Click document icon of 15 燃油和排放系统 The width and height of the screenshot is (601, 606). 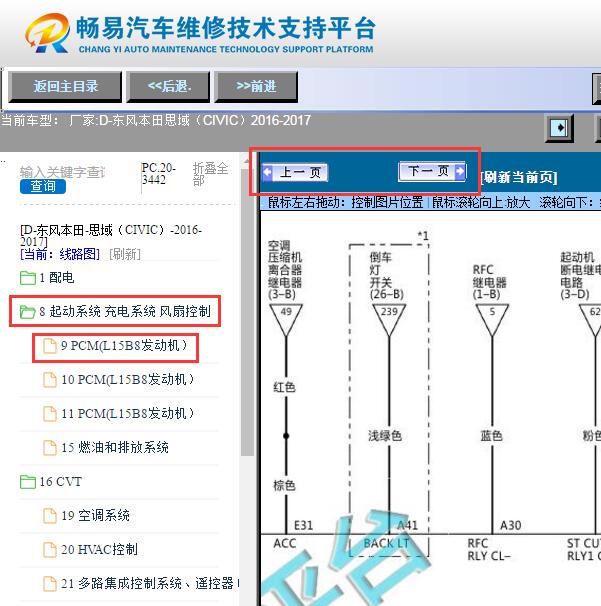click(x=49, y=448)
